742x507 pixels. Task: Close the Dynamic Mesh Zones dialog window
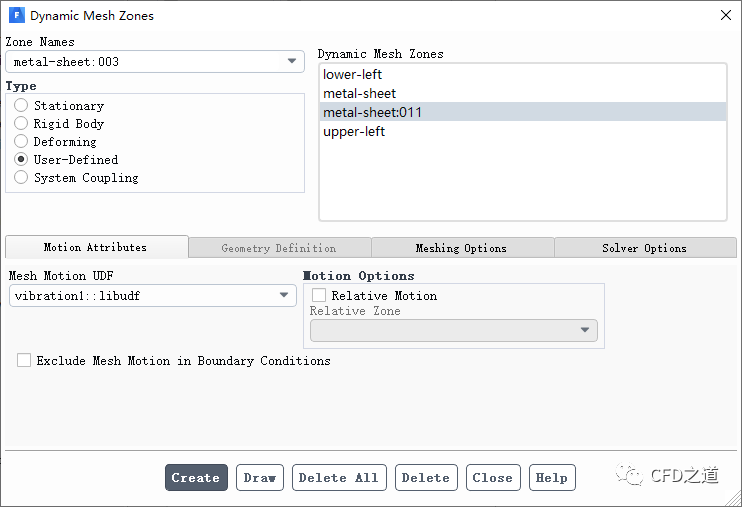[724, 15]
